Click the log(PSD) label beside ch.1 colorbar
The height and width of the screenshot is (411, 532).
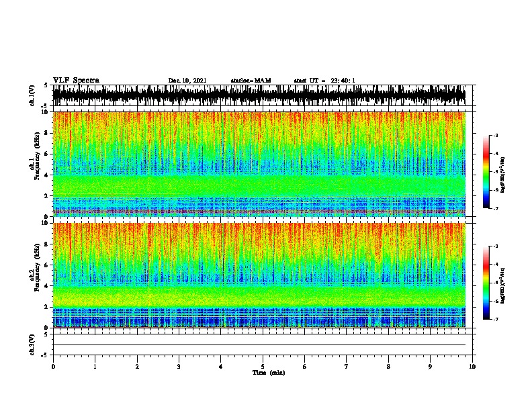click(502, 175)
